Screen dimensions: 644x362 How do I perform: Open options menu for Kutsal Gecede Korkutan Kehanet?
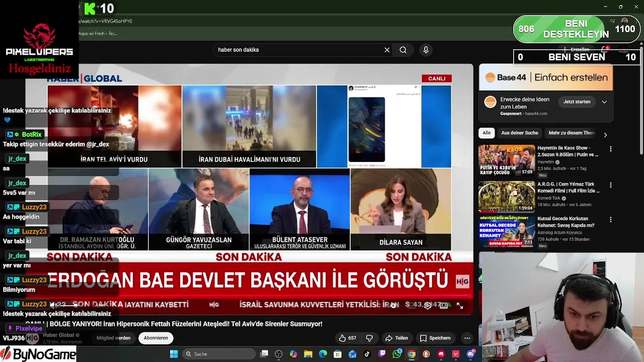611,220
